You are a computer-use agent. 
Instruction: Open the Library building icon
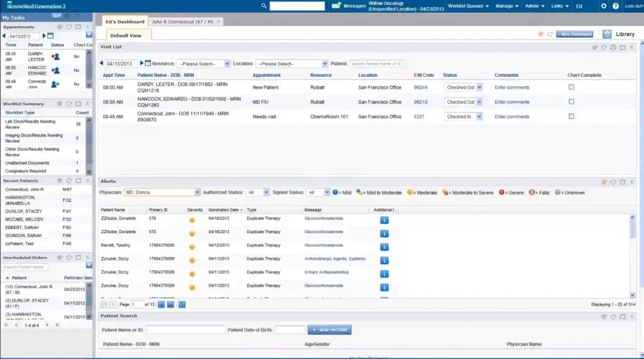(607, 34)
